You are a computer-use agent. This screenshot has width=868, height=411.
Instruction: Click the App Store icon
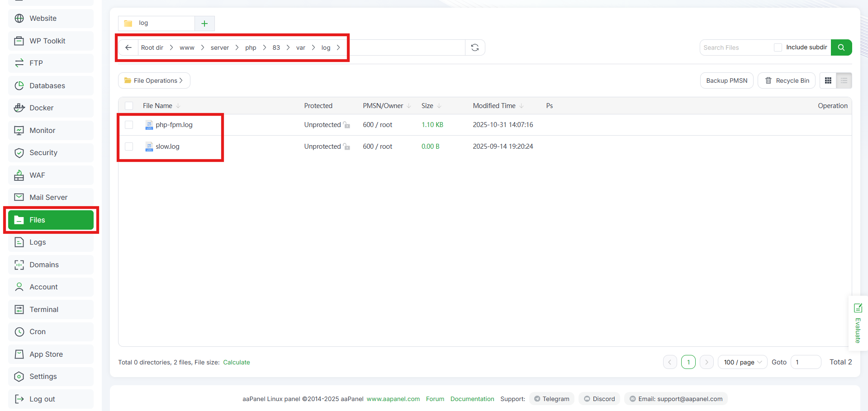point(19,354)
